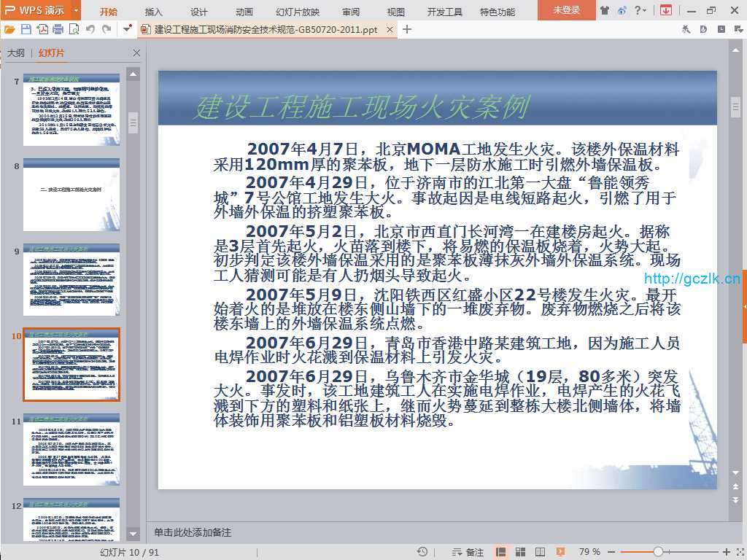Viewport: 747px width, 560px height.
Task: Open reading view from status bar
Action: click(540, 552)
